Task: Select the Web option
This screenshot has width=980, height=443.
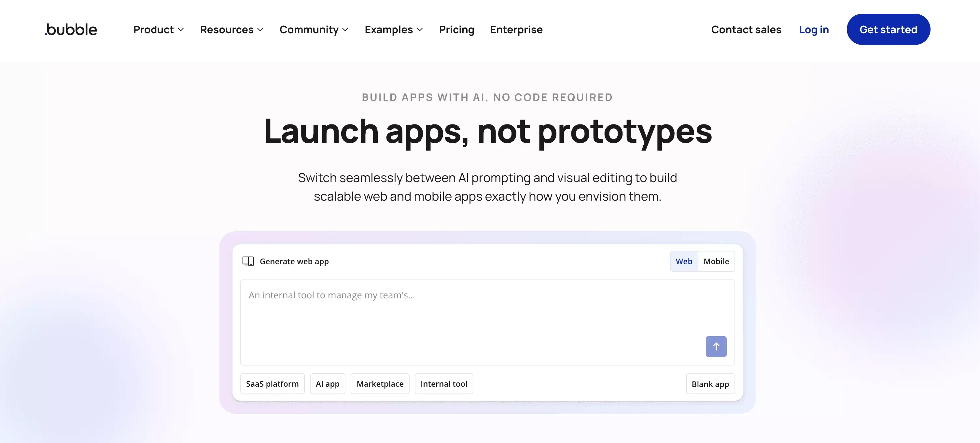Action: coord(684,261)
